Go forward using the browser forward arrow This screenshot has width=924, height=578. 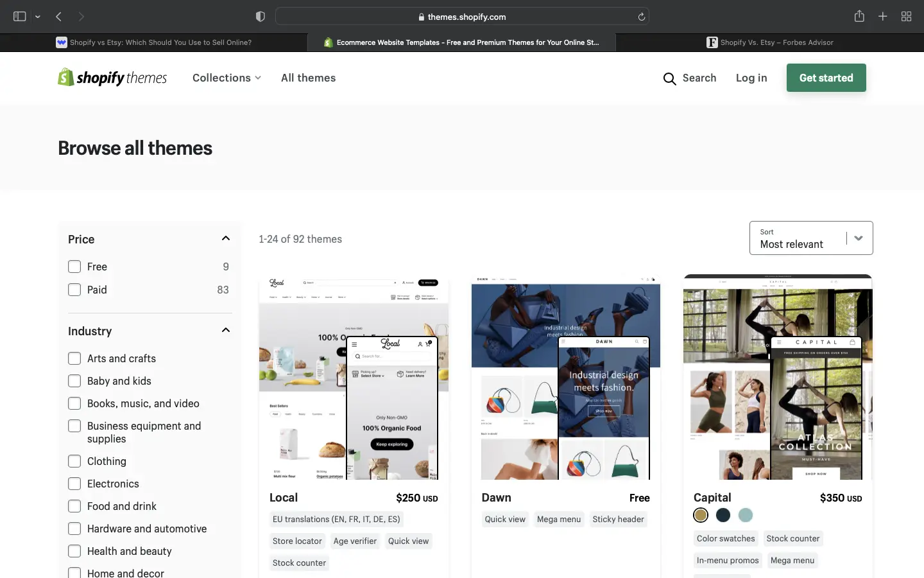point(81,17)
